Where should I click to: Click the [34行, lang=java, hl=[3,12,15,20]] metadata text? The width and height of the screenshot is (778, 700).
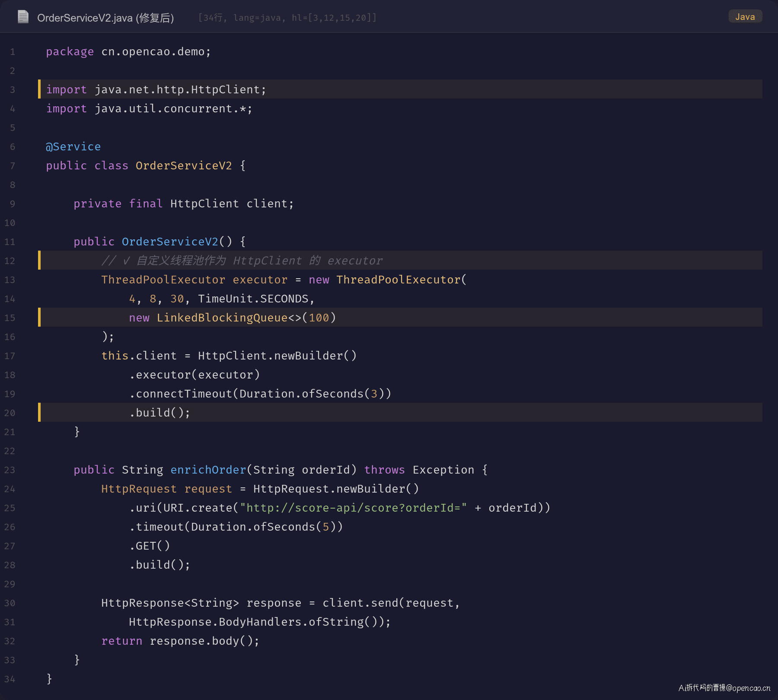[287, 18]
